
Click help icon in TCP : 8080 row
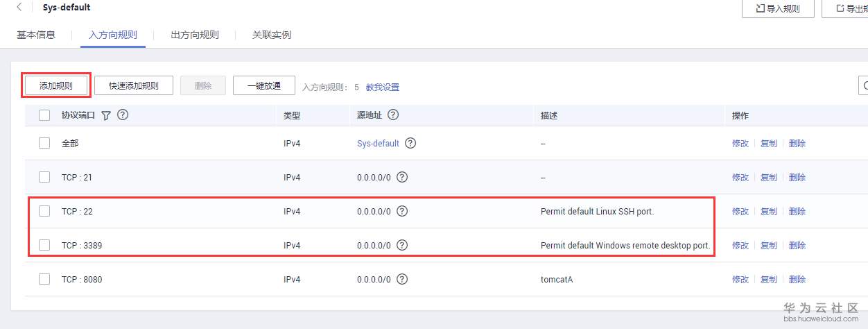click(x=402, y=279)
